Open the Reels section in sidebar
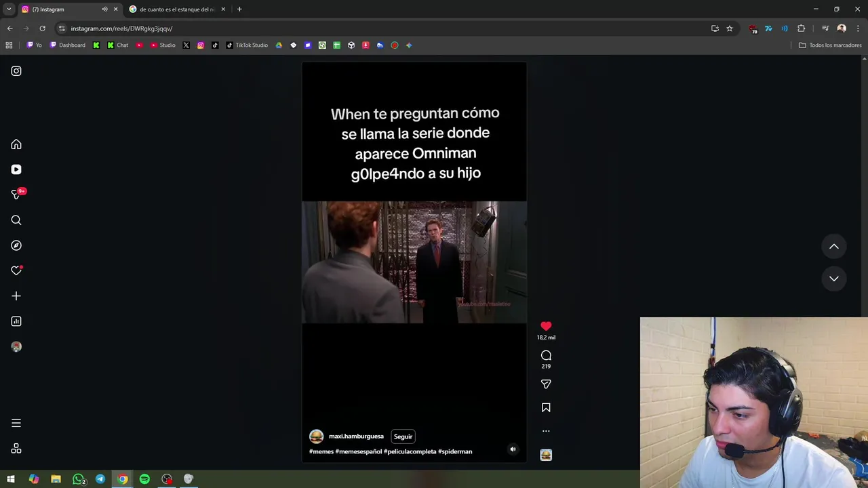Image resolution: width=868 pixels, height=488 pixels. [16, 169]
